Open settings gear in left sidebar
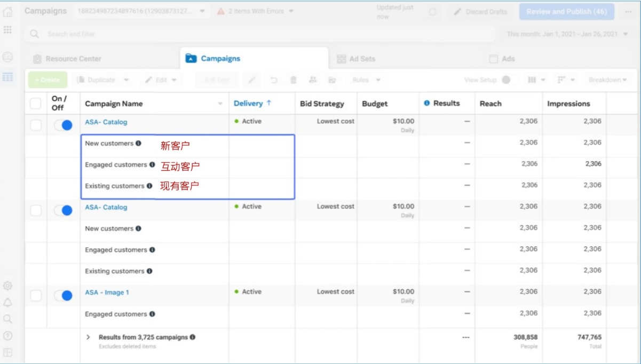 [7, 286]
